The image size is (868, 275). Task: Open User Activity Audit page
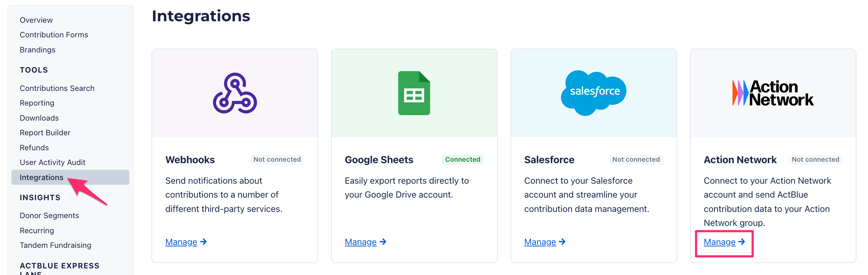[x=53, y=162]
